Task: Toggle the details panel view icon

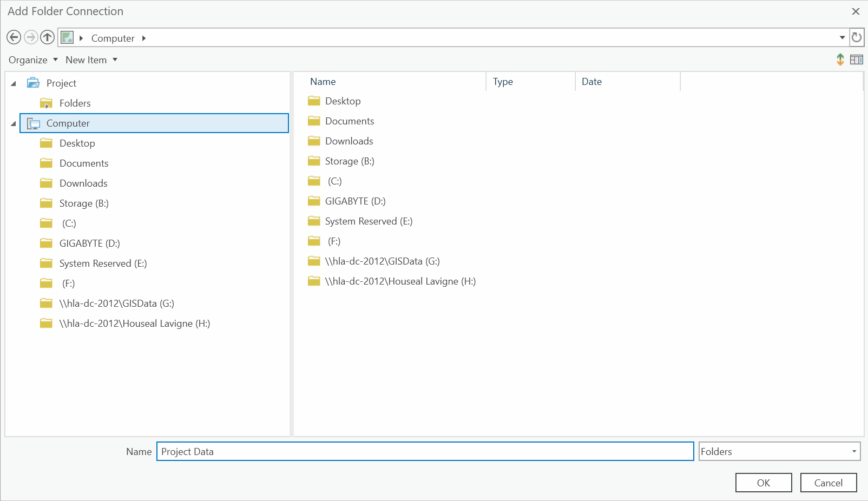Action: coord(856,60)
